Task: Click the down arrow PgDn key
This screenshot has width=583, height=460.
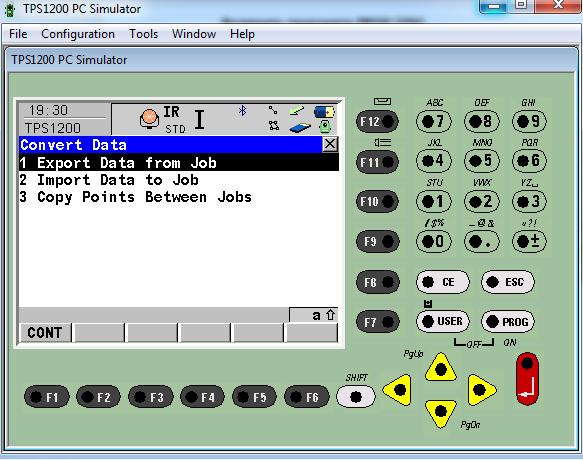Action: (441, 413)
